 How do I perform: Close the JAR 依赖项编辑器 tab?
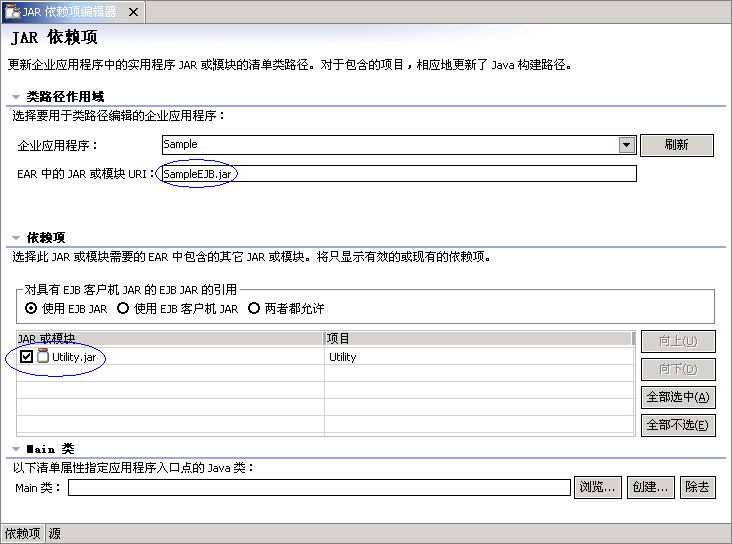134,12
